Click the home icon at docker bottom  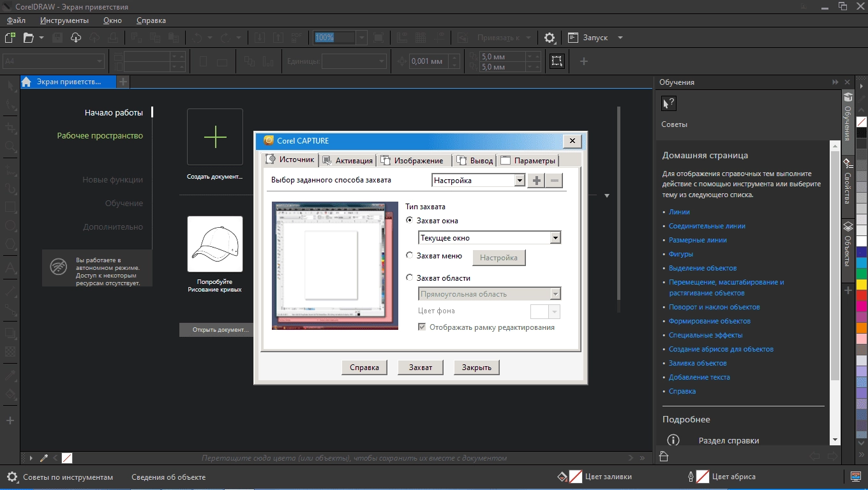click(664, 456)
